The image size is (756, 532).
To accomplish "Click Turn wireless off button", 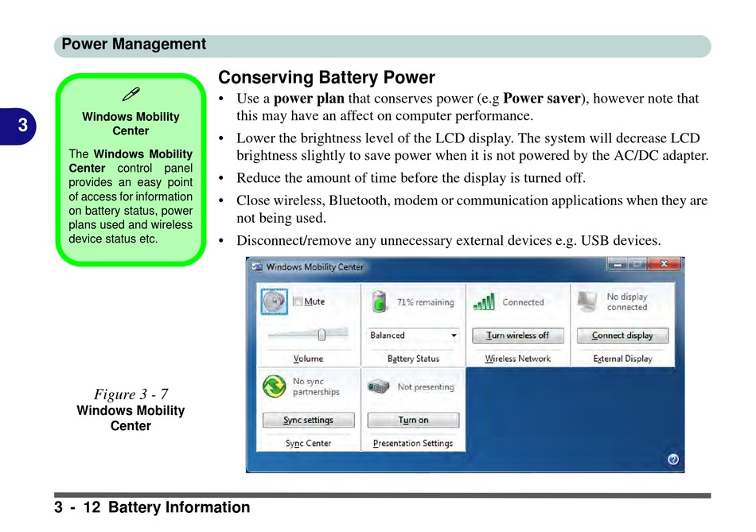I will 518,336.
